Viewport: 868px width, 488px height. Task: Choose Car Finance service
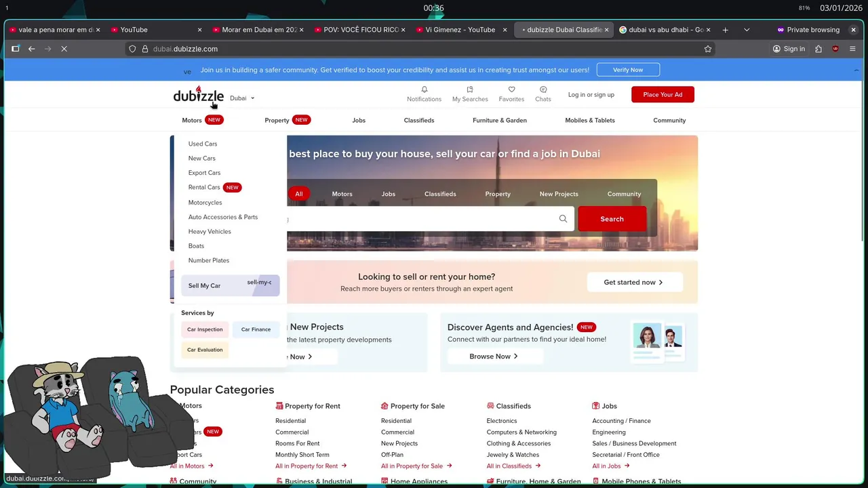pos(256,329)
